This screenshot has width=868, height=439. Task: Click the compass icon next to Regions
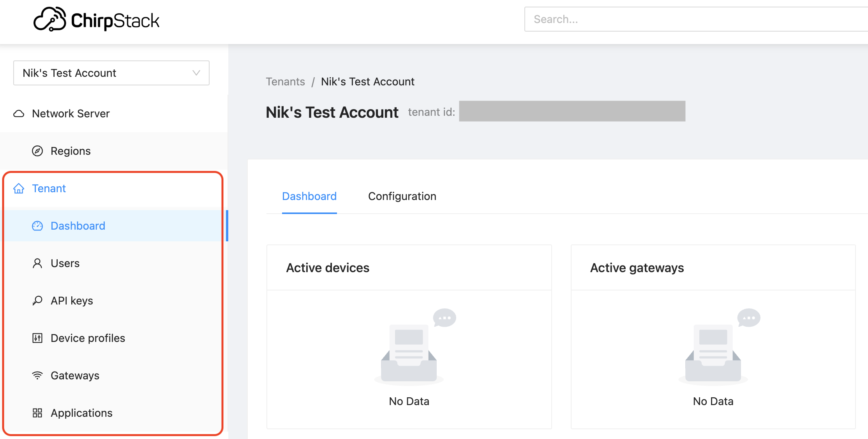(37, 151)
